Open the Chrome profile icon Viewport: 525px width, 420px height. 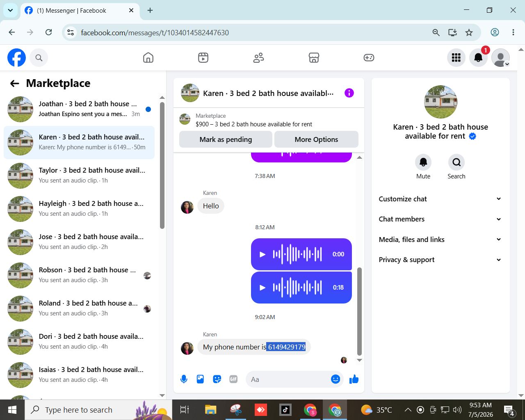pos(495,32)
